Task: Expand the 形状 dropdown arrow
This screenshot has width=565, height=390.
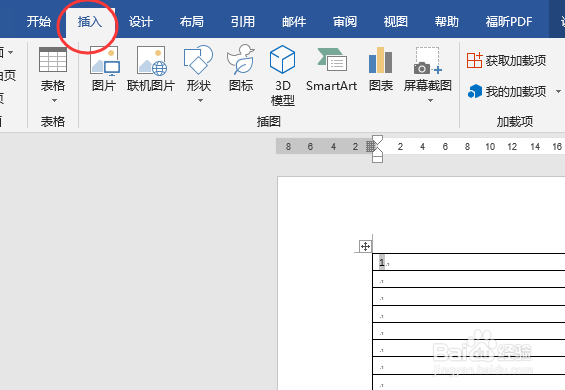Action: pos(200,101)
